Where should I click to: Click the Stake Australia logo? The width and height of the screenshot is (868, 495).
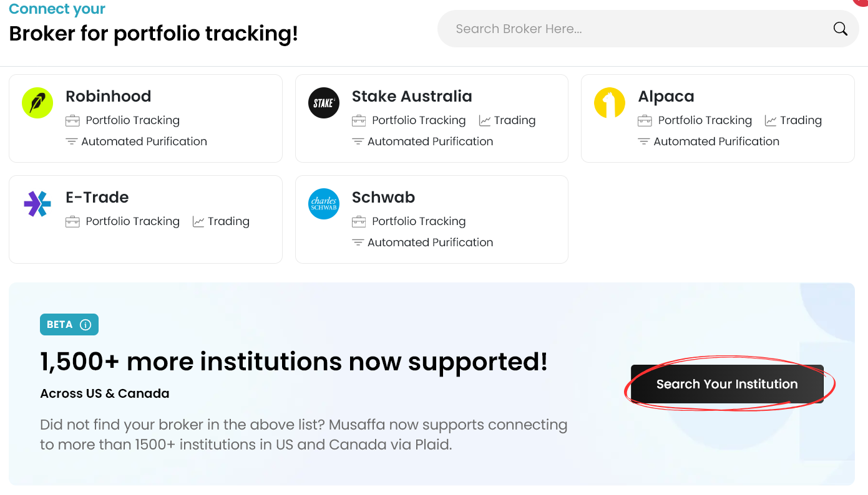pyautogui.click(x=324, y=103)
